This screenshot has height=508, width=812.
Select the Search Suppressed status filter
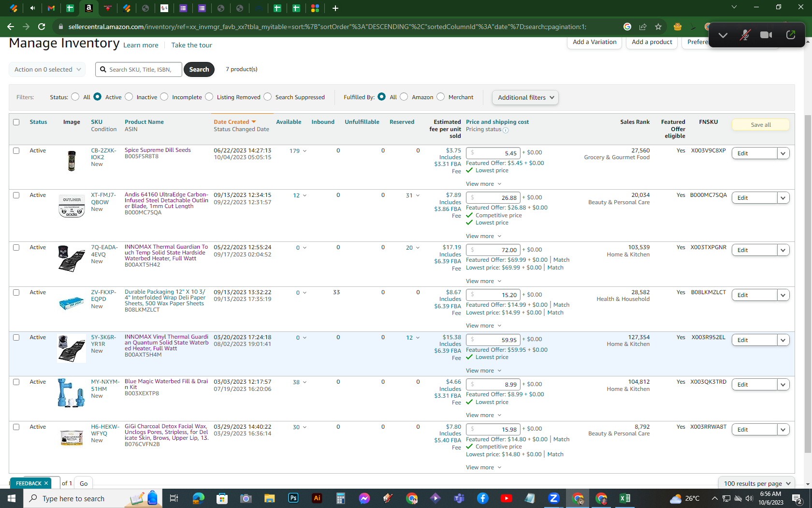point(268,97)
